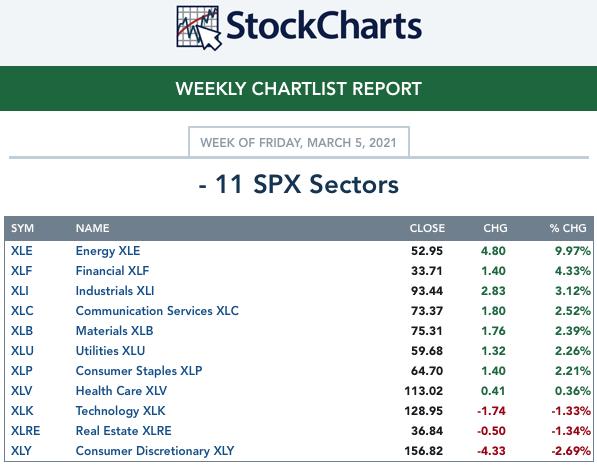Open the XLRE symbol link
Screen dimensions: 597x465
pos(26,431)
